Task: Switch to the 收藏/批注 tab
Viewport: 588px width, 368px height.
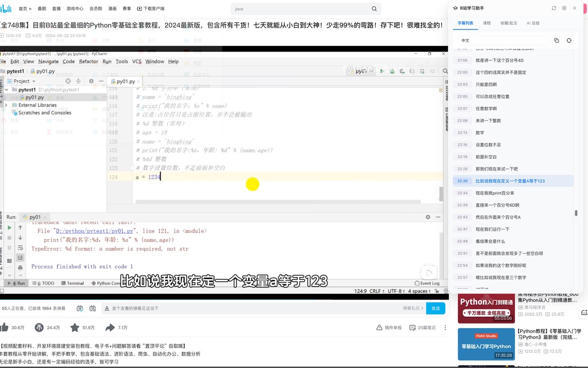Action: 509,23
